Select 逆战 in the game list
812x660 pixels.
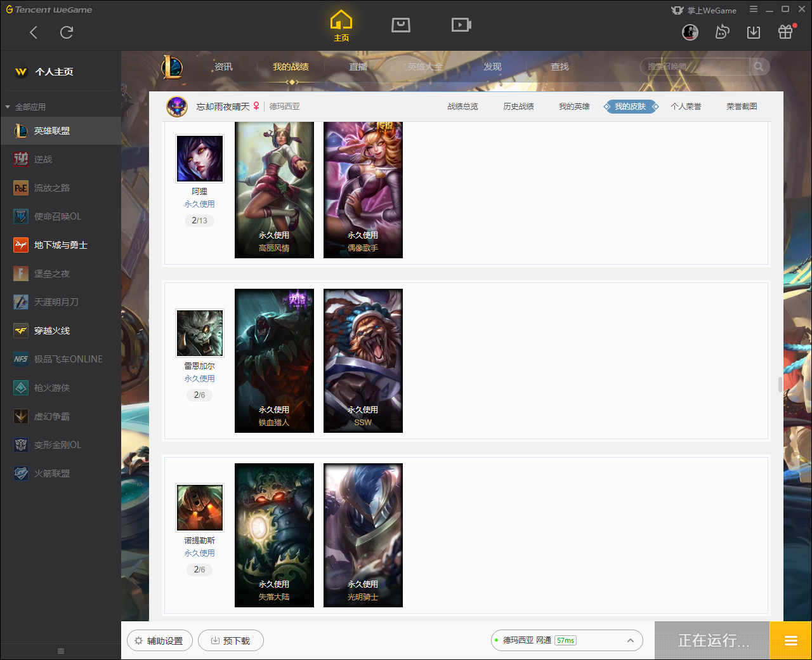60,159
